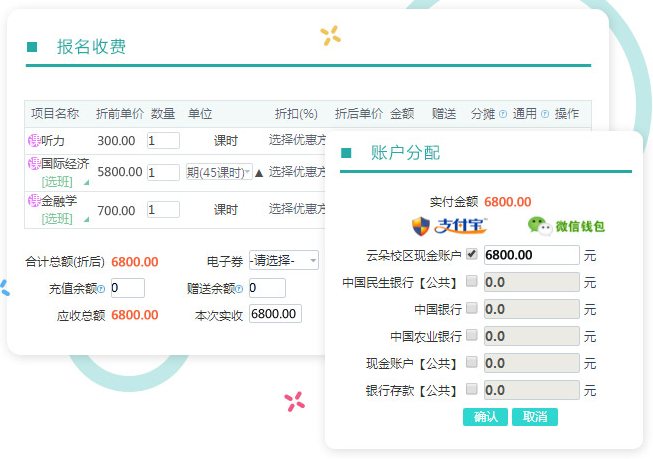Open the 电子券 -请选择- dropdown
The image size is (653, 459).
284,261
